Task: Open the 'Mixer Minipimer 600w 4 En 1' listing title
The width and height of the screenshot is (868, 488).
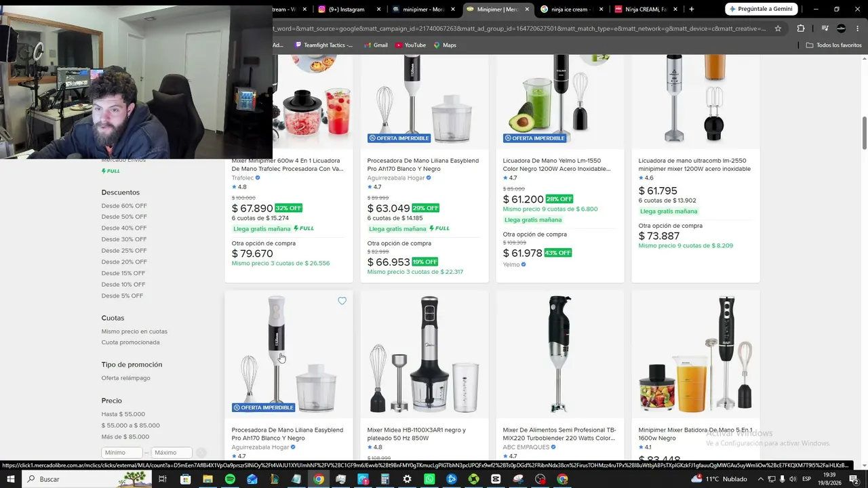Action: (288, 165)
